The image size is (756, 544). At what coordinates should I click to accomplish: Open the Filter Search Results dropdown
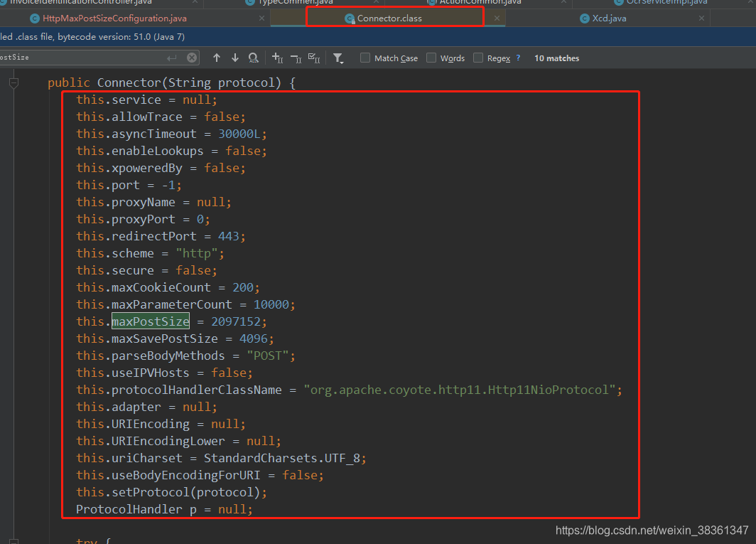tap(339, 58)
